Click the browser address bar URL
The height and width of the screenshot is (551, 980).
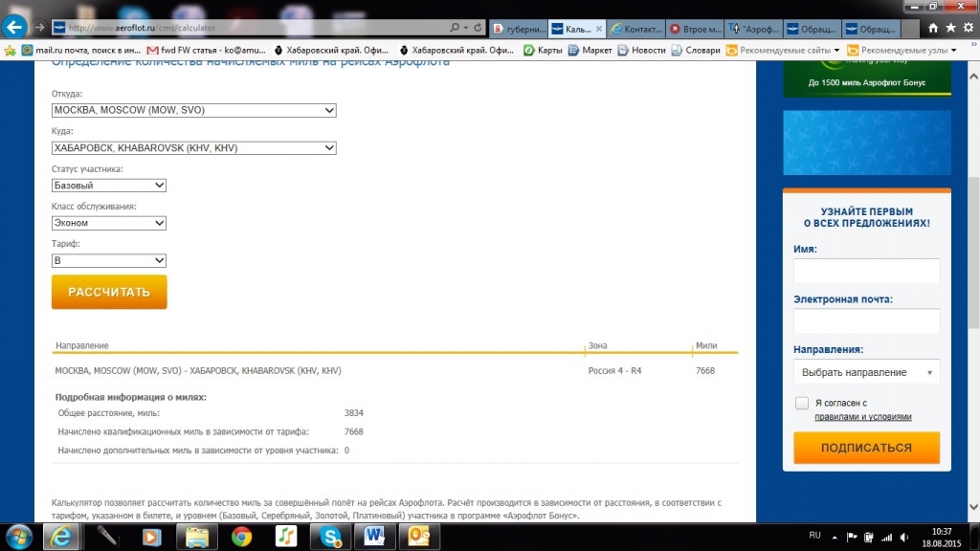(x=250, y=28)
